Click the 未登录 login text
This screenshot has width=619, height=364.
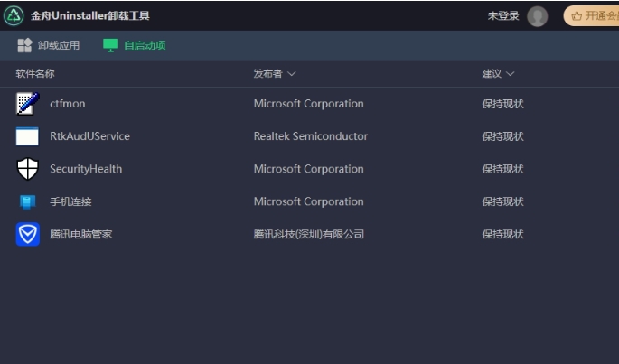tap(503, 15)
